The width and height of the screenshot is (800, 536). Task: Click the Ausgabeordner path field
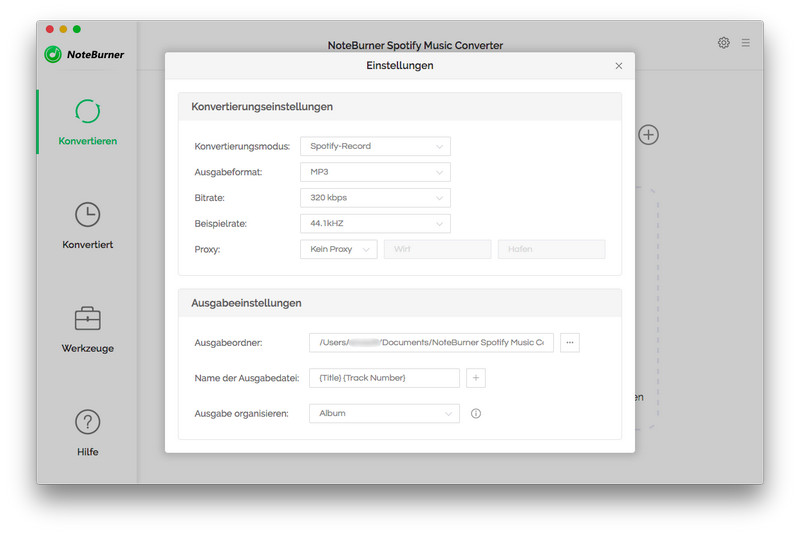click(431, 343)
